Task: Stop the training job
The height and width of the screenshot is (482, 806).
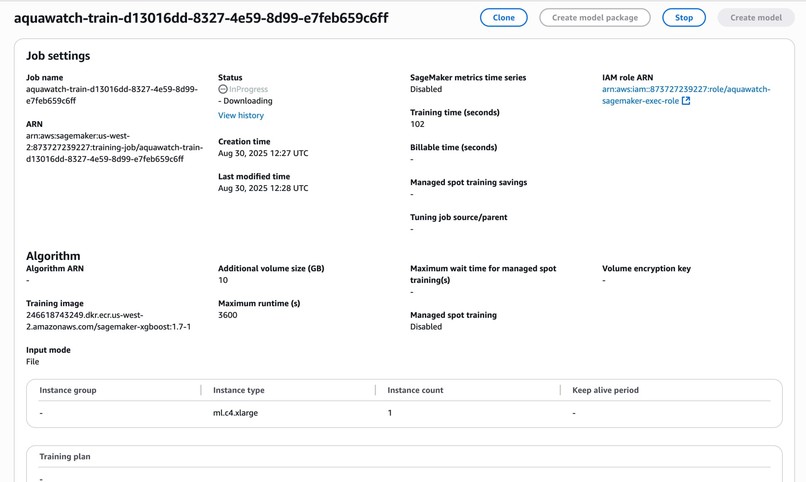Action: (x=684, y=17)
